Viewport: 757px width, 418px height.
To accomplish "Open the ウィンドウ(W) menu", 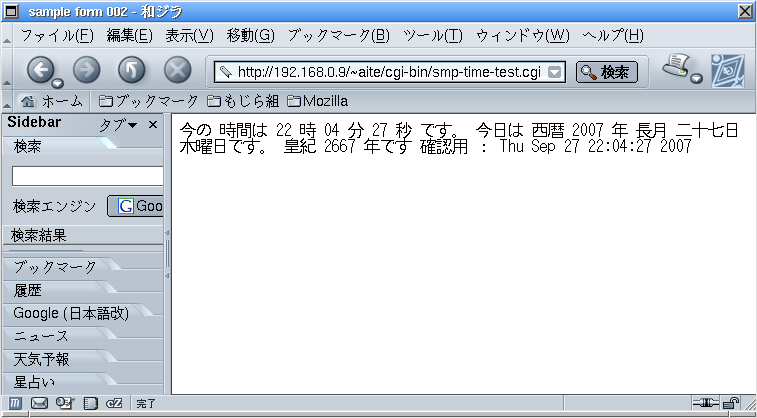I will click(523, 36).
